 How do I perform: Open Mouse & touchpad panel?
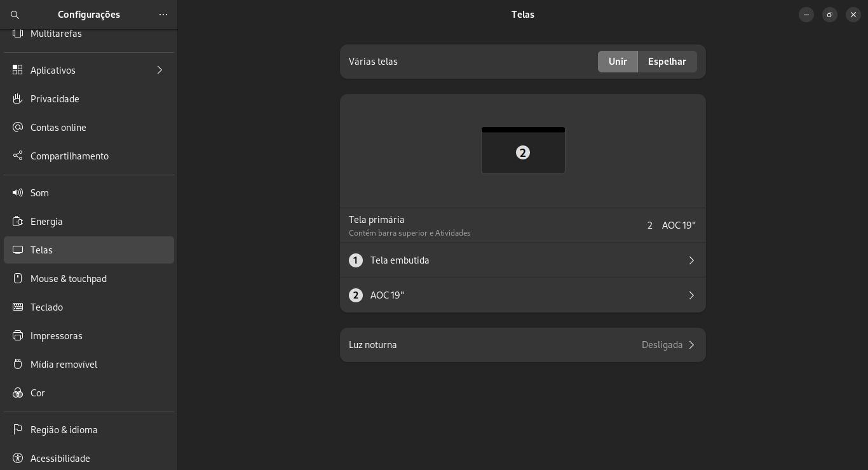point(89,279)
